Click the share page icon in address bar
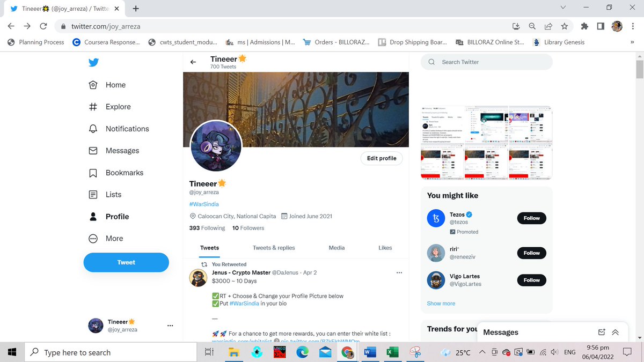This screenshot has width=644, height=362. (548, 26)
